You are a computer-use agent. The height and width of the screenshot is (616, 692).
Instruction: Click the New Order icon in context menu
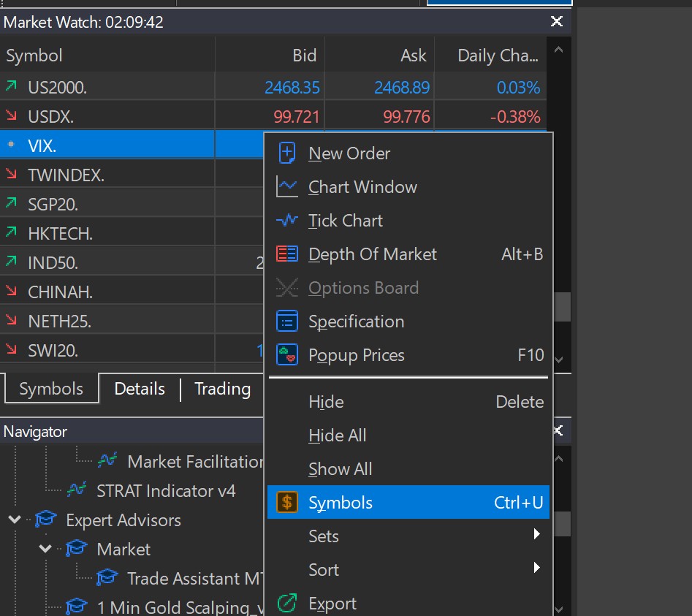(287, 153)
